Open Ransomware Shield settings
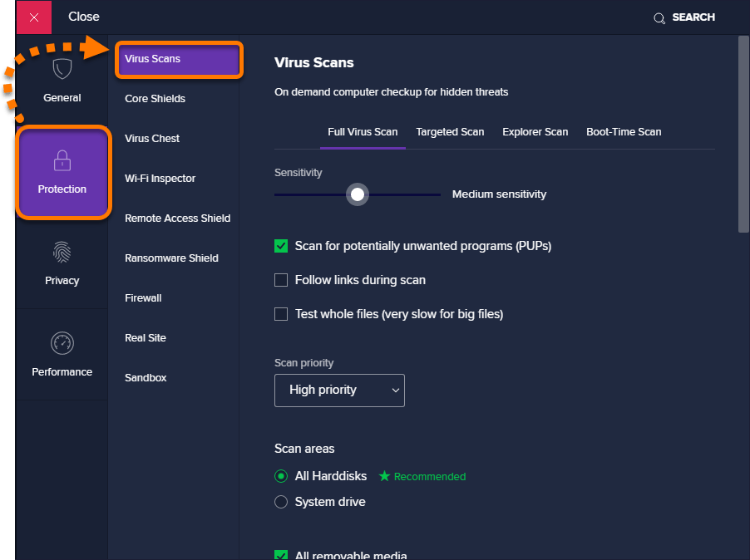 [172, 258]
